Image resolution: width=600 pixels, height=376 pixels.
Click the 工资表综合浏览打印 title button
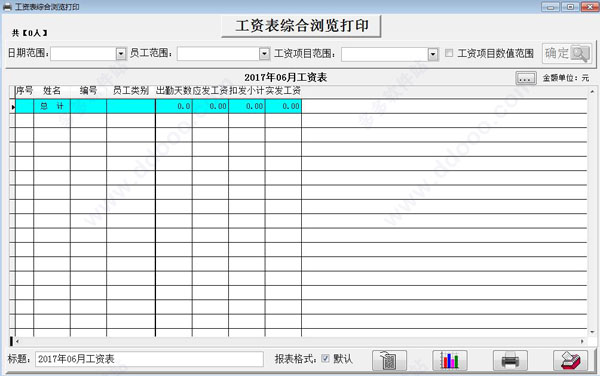[x=301, y=26]
